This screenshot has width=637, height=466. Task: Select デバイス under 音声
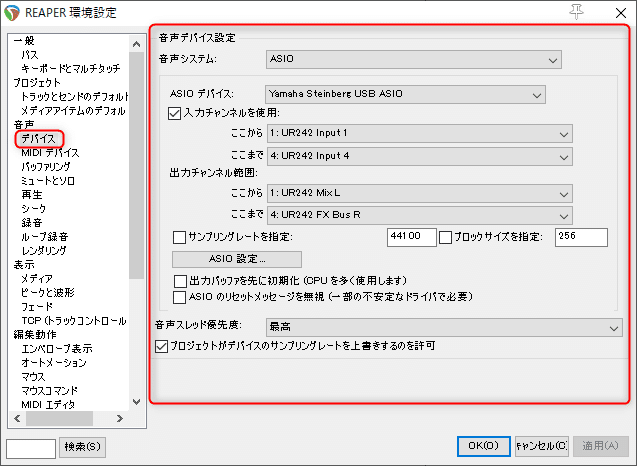coord(38,139)
